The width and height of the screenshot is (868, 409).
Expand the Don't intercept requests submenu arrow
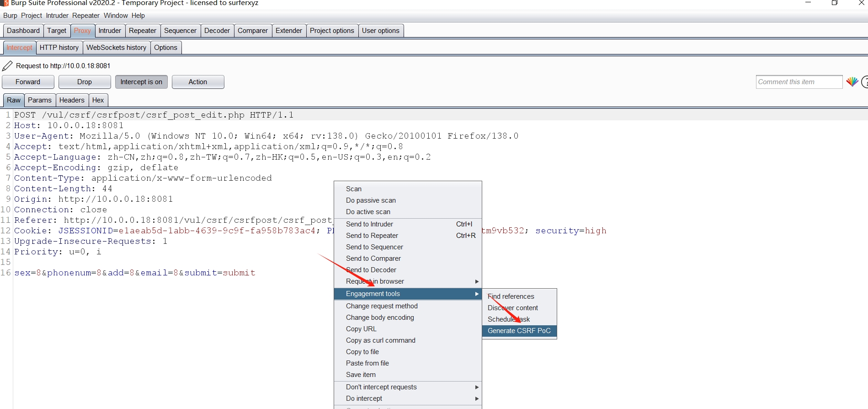pos(477,387)
